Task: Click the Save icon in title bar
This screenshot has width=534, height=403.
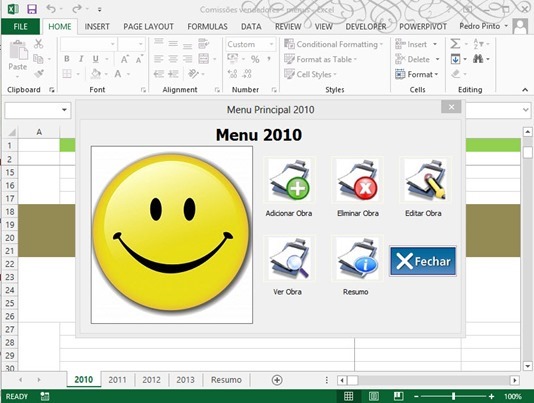Action: pyautogui.click(x=32, y=9)
